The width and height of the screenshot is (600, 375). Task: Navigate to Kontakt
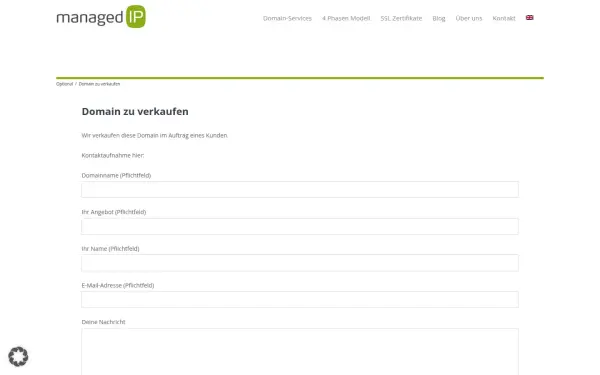click(504, 18)
